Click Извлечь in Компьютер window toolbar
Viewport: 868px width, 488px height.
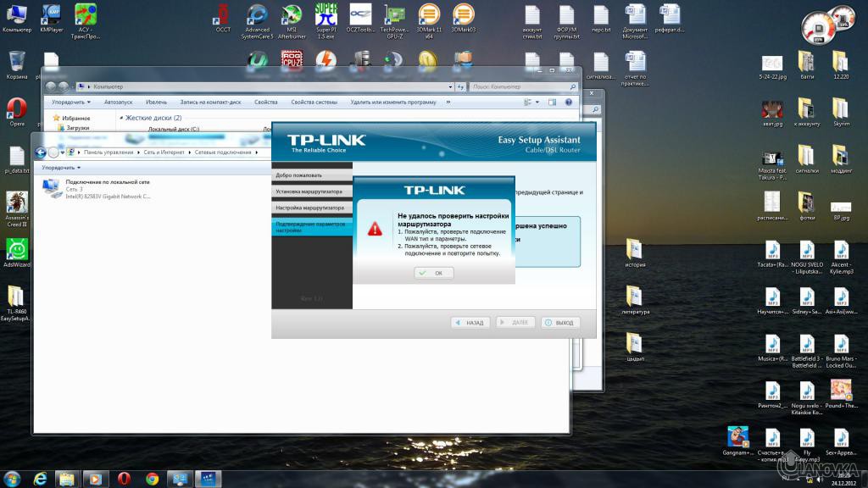click(156, 103)
